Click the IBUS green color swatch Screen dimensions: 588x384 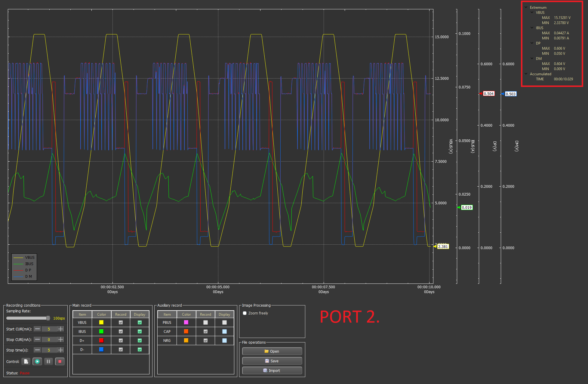click(x=101, y=331)
